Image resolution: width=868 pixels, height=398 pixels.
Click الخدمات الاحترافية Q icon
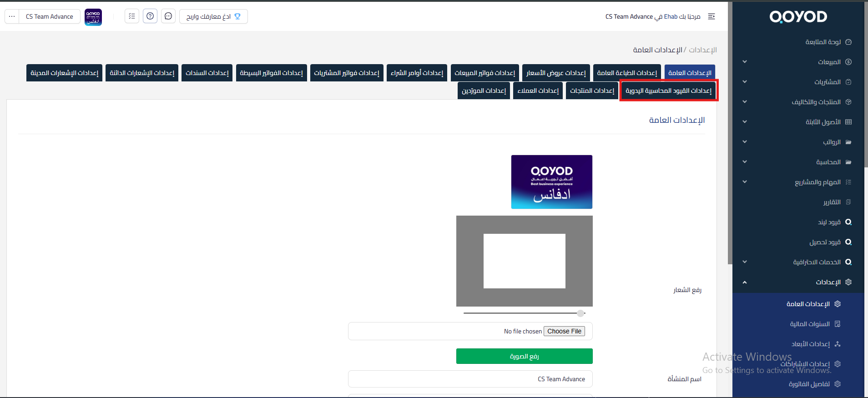[848, 262]
